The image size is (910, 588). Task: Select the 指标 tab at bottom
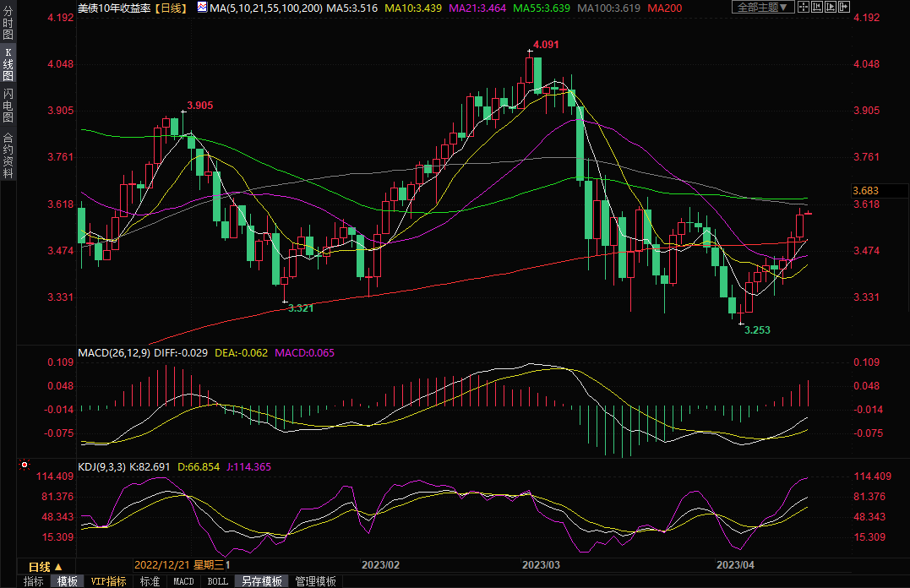click(33, 581)
